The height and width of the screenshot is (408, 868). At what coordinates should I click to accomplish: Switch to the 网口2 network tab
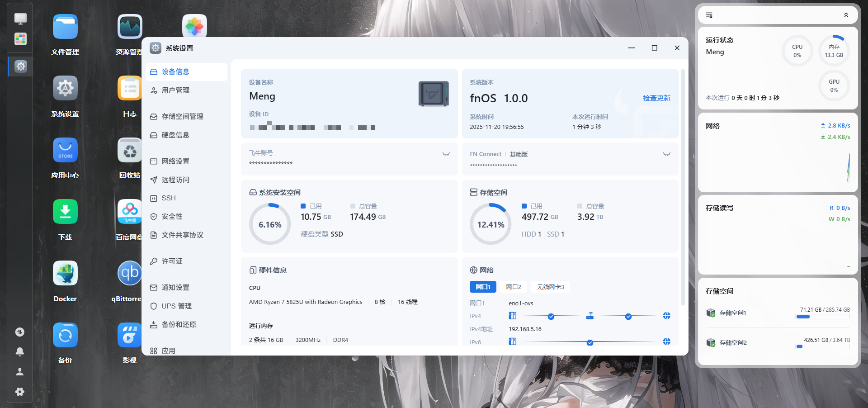click(x=514, y=287)
